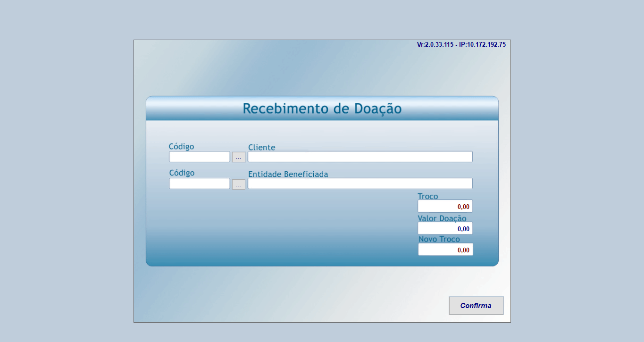The height and width of the screenshot is (342, 644).
Task: Click the Troco value field
Action: coord(445,206)
